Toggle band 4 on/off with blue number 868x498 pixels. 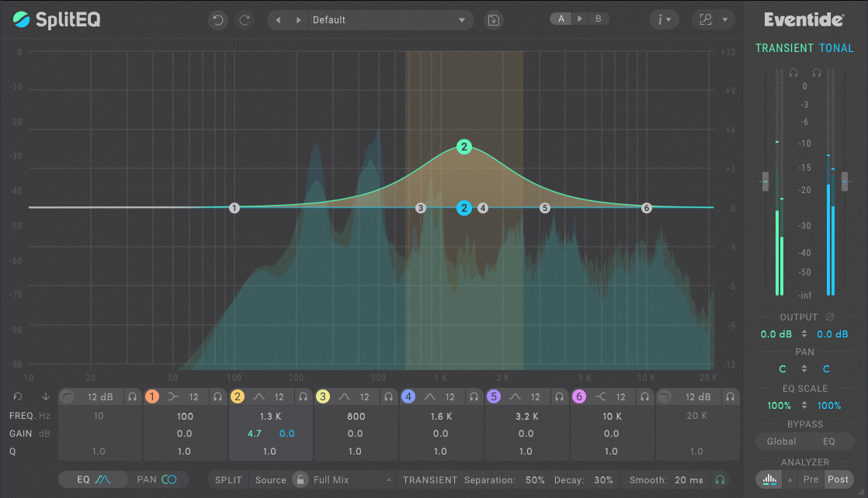408,396
